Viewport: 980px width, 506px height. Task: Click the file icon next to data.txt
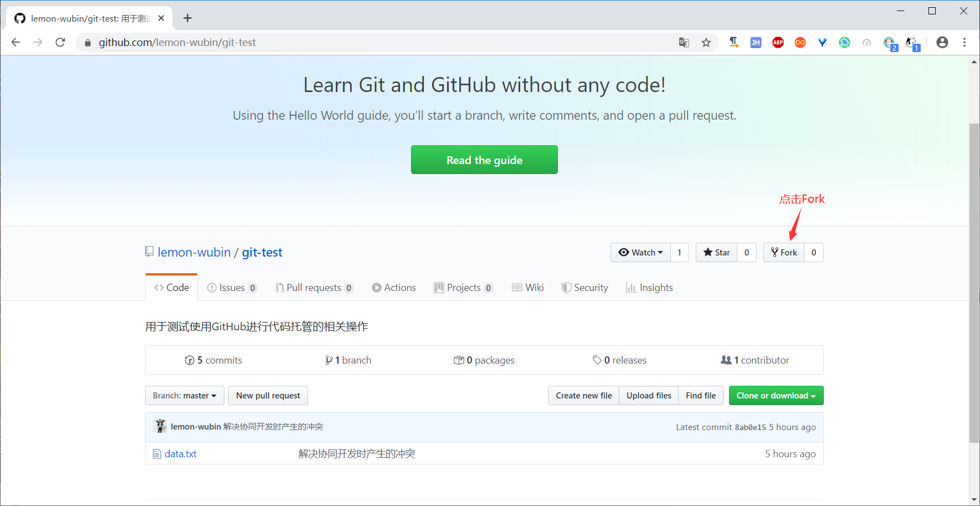coord(157,454)
